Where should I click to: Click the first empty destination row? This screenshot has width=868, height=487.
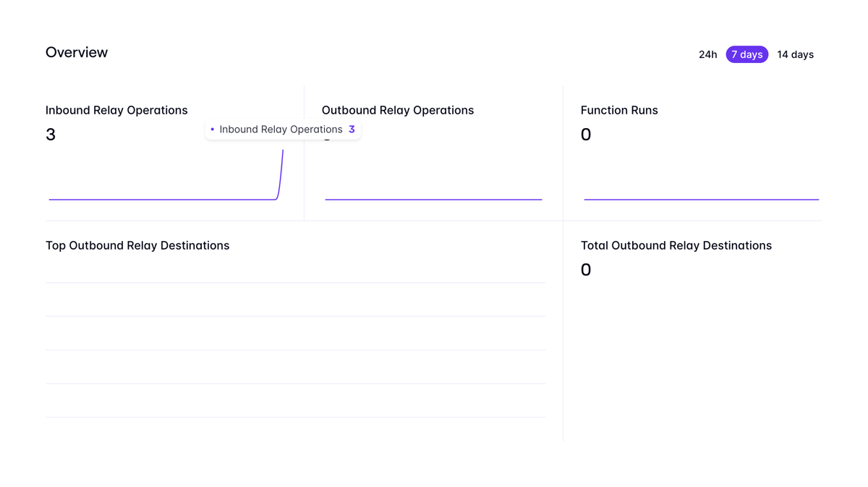(x=296, y=298)
